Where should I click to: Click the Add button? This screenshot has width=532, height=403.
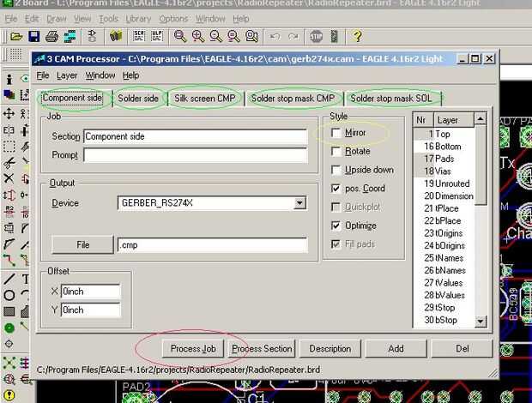396,349
